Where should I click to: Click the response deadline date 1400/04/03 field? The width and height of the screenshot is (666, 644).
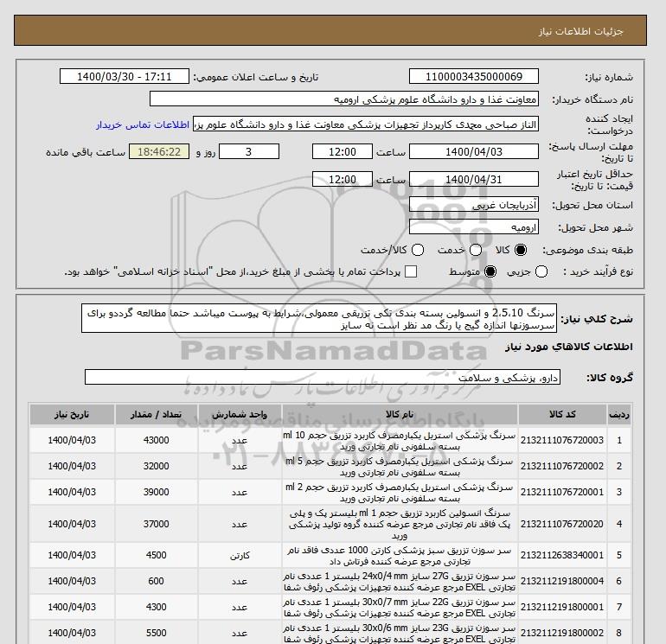[472, 152]
